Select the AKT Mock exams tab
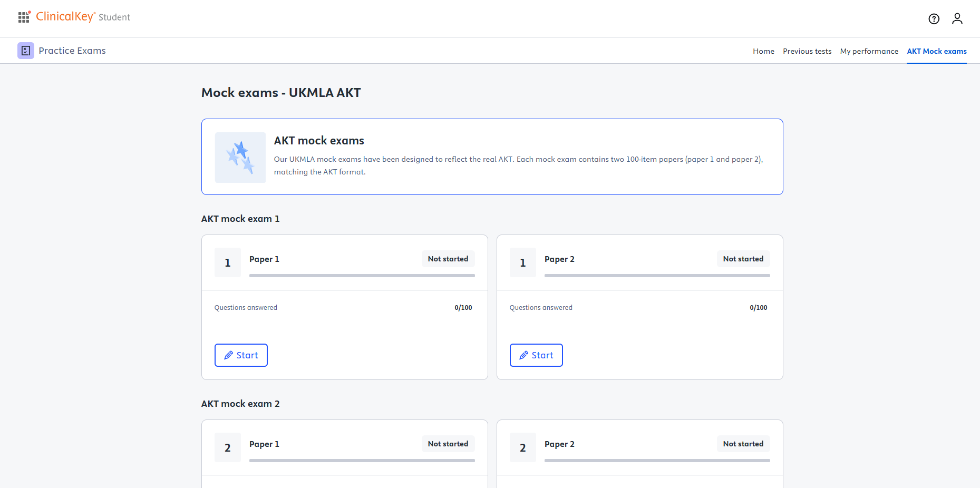Viewport: 980px width, 488px height. (x=936, y=51)
